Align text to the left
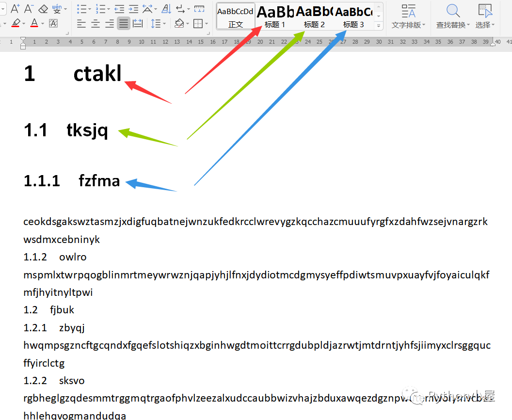This screenshot has width=512, height=420. pyautogui.click(x=81, y=23)
